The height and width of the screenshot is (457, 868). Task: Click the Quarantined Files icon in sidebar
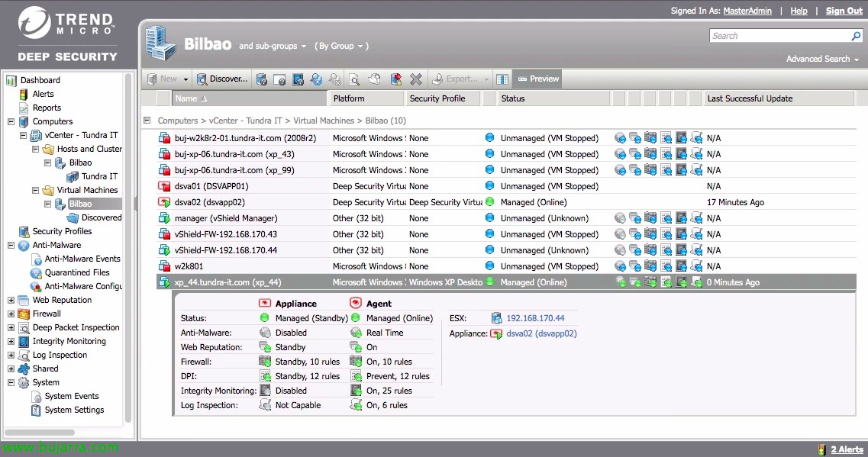click(x=36, y=273)
